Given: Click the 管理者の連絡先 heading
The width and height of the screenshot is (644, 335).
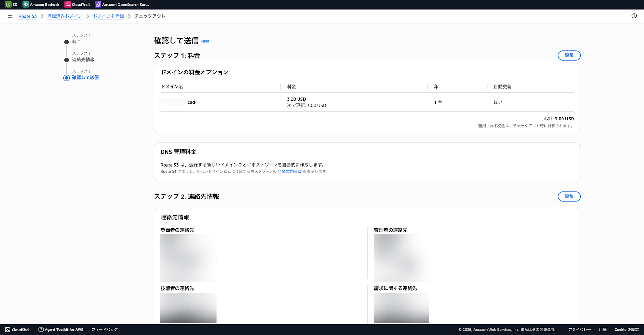Looking at the screenshot, I should tap(391, 230).
